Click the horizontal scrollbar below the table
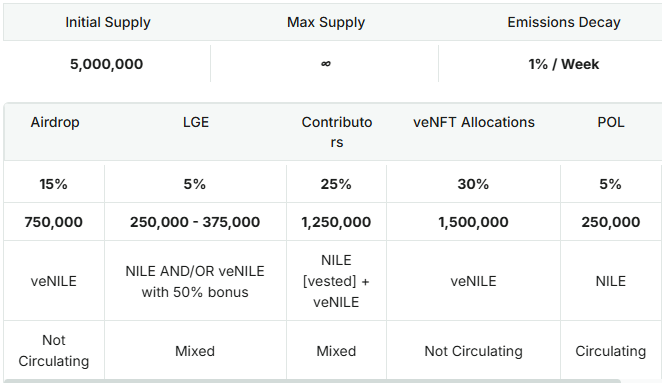Screen dimensions: 662x383 (x=312, y=381)
